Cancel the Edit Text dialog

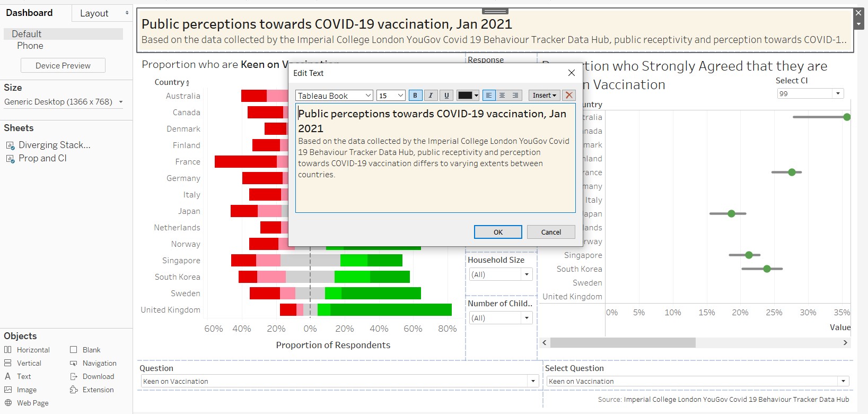point(551,232)
